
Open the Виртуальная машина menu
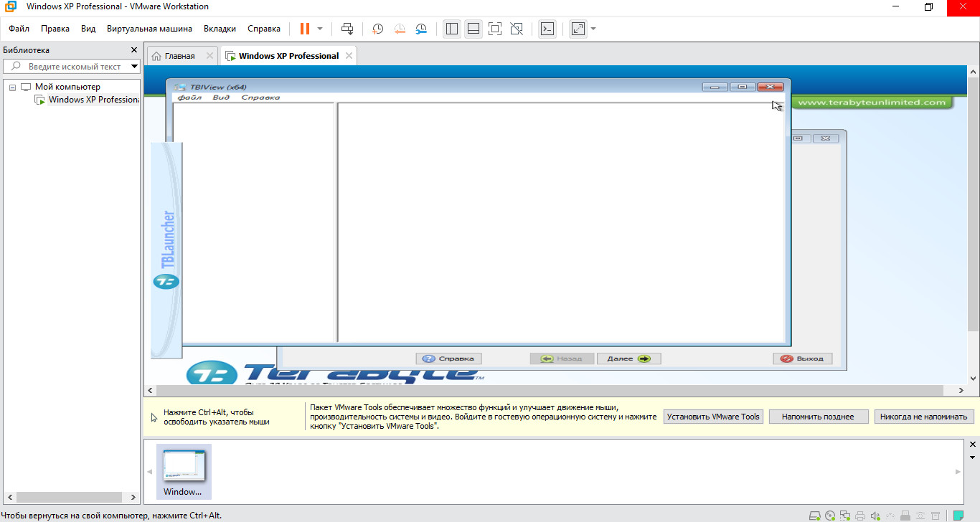point(149,29)
